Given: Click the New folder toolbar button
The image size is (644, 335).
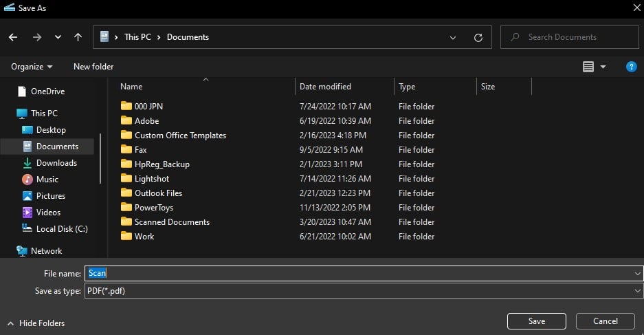Looking at the screenshot, I should tap(93, 67).
